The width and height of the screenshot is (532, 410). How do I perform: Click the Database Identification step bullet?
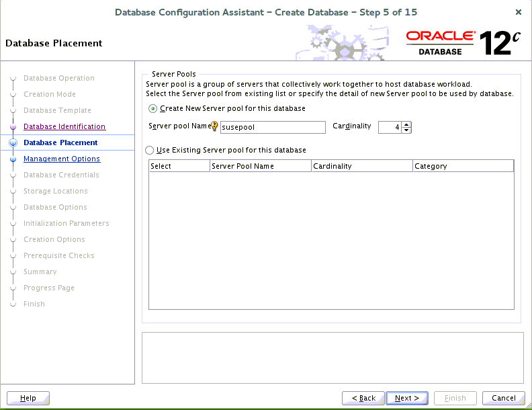pos(13,126)
